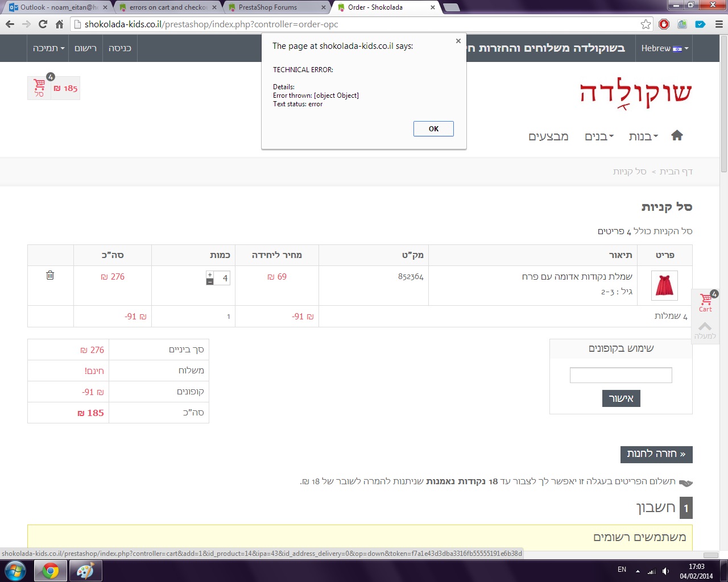Click the דף הבית breadcrumb link

(676, 172)
